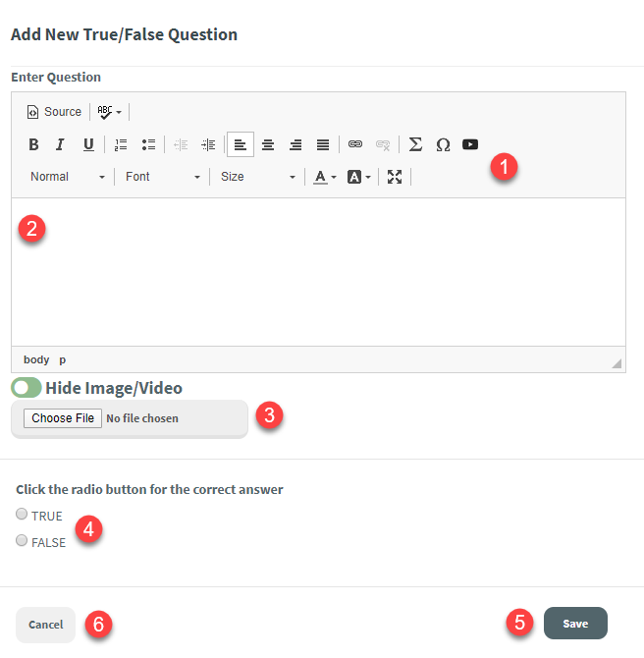Insert a numbered list
This screenshot has width=644, height=658.
pyautogui.click(x=121, y=144)
